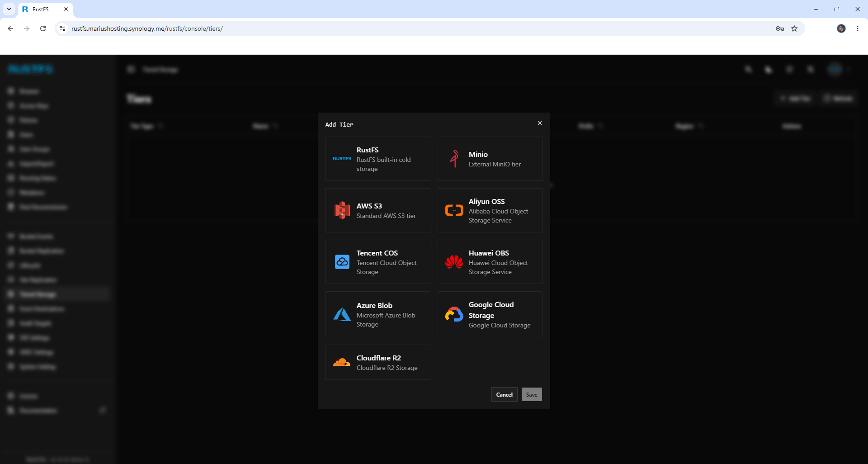Open the tab search dropdown
Viewport: 868px width, 464px height.
point(9,9)
